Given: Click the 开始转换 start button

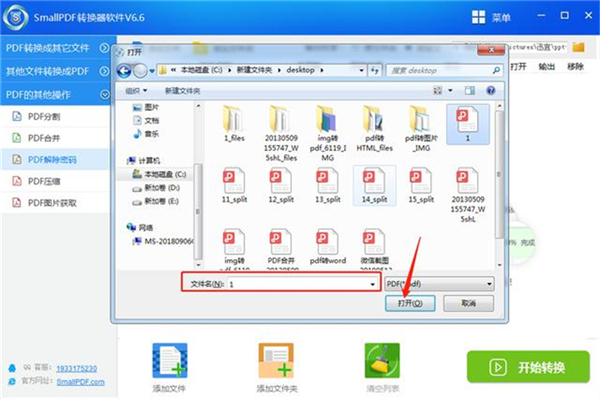Looking at the screenshot, I should point(528,367).
